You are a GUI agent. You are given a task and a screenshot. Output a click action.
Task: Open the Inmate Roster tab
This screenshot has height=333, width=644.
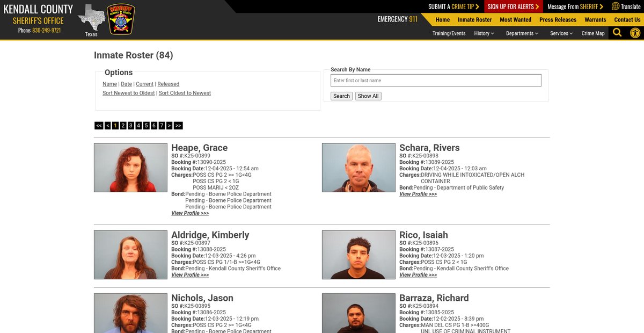pyautogui.click(x=475, y=20)
